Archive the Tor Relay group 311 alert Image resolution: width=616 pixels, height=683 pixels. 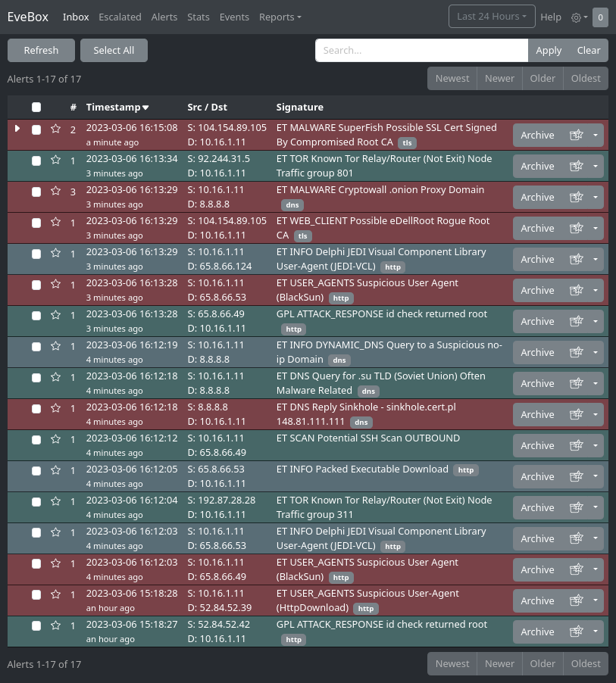tap(537, 507)
